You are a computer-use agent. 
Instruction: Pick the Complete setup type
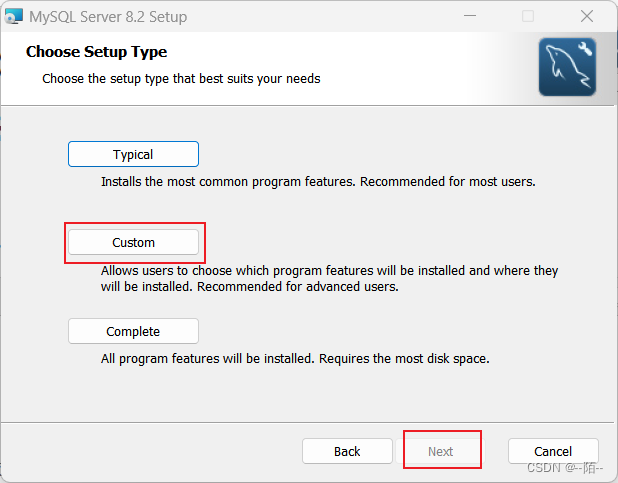133,331
